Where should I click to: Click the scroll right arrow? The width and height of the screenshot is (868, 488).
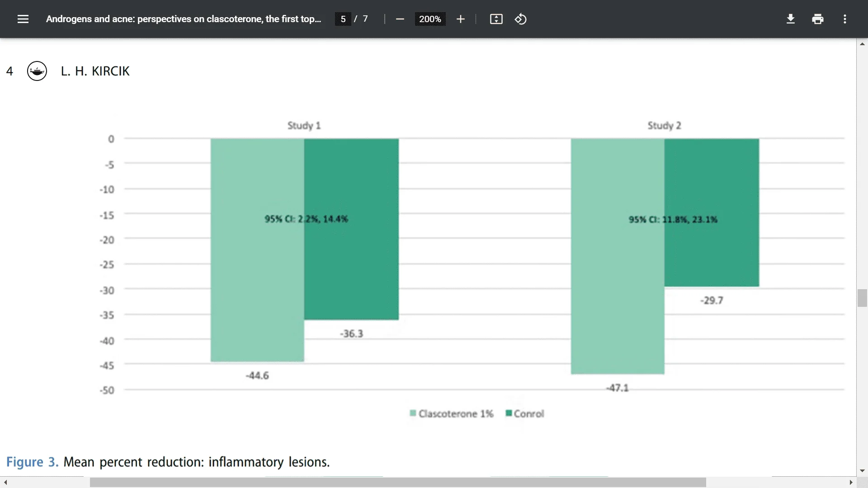[851, 483]
